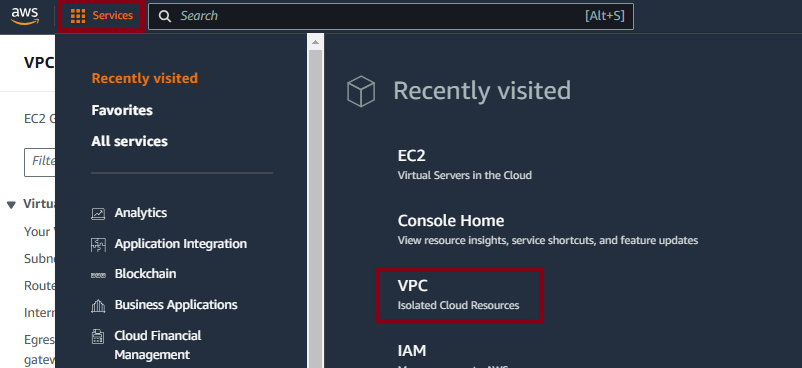This screenshot has height=368, width=802.
Task: Open Application Integration category
Action: [181, 244]
